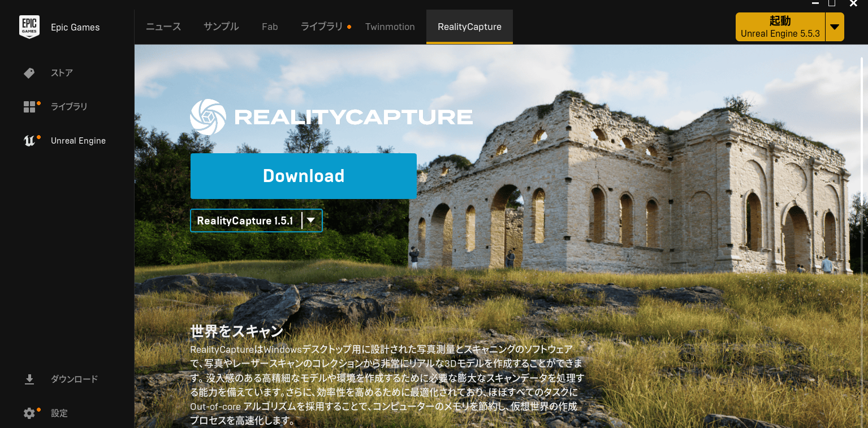Click the RealityCapture swirl logo
Viewport: 868px width, 428px height.
208,117
